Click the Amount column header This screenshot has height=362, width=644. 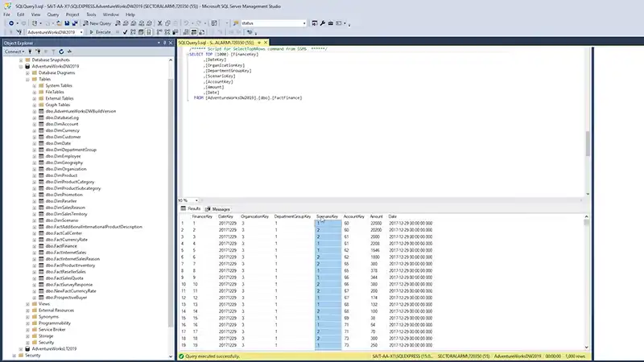[x=376, y=216]
